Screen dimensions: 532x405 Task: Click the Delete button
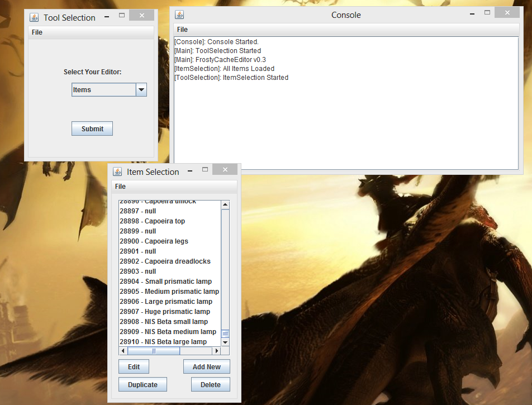pyautogui.click(x=210, y=385)
